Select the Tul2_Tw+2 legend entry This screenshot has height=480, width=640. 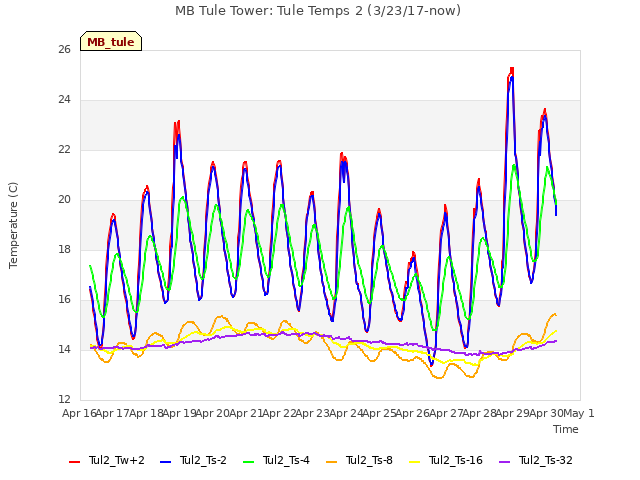click(x=107, y=461)
